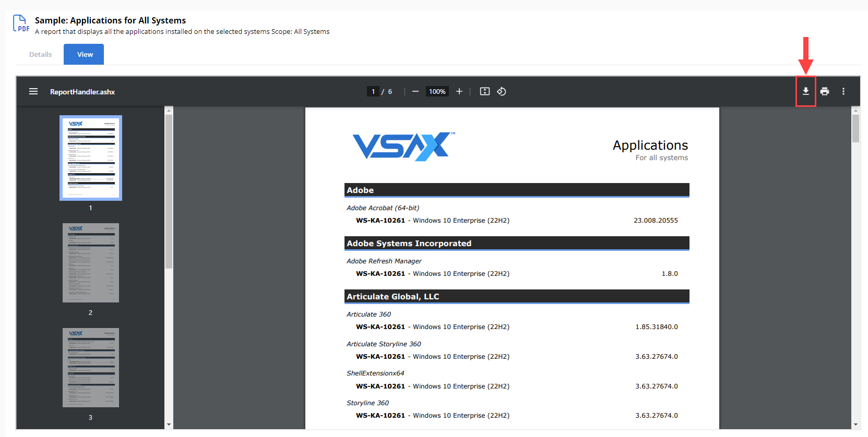Click the document scrollbar down arrow
Image resolution: width=868 pixels, height=437 pixels.
[x=855, y=424]
